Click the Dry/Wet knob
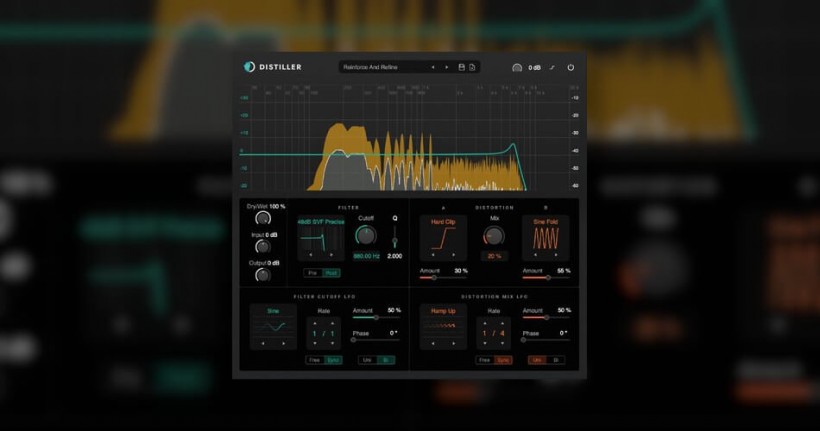Image resolution: width=820 pixels, height=431 pixels. (x=262, y=217)
